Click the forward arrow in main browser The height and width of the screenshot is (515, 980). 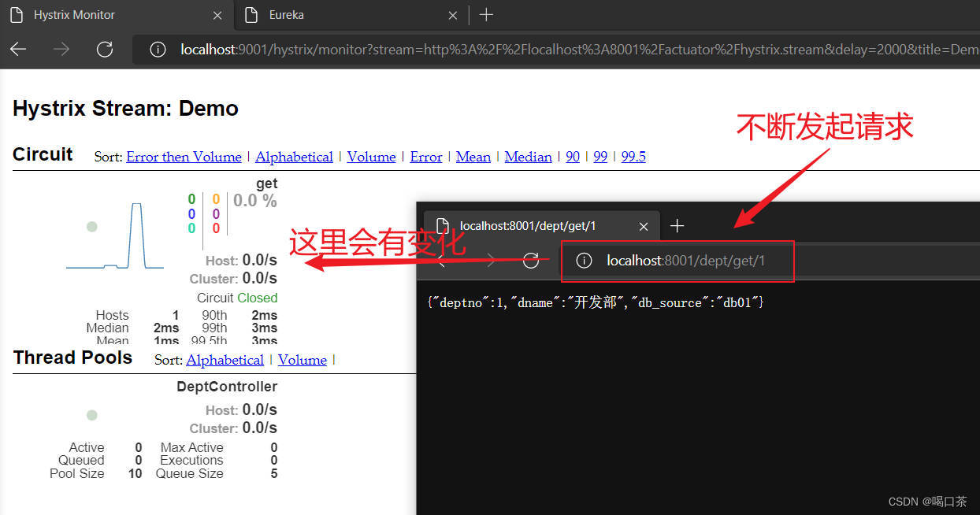(x=61, y=50)
